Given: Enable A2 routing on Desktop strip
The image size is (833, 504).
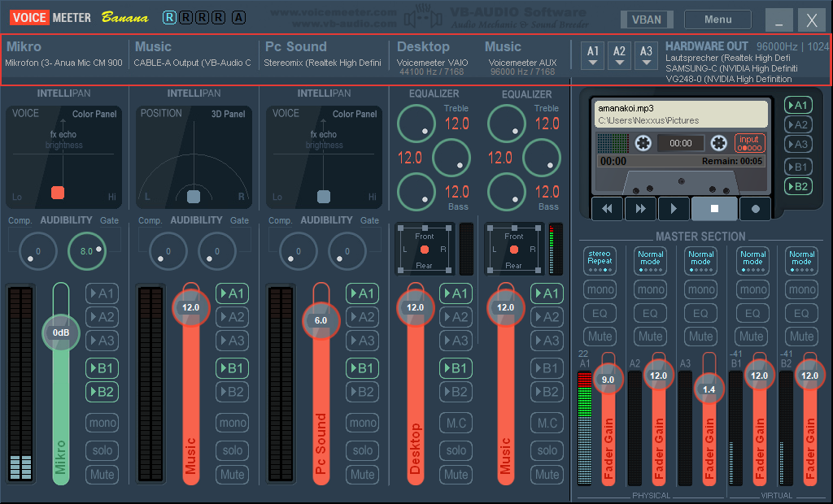Looking at the screenshot, I should point(456,317).
